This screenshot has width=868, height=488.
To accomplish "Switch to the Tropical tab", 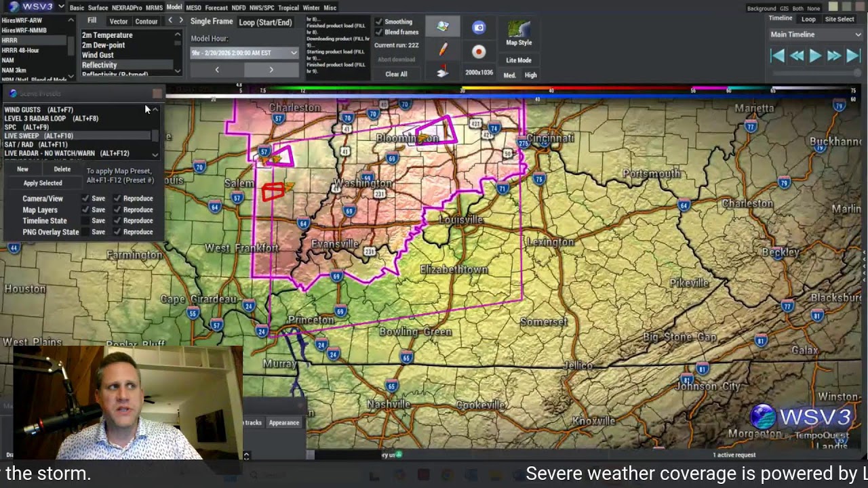I will tap(288, 7).
